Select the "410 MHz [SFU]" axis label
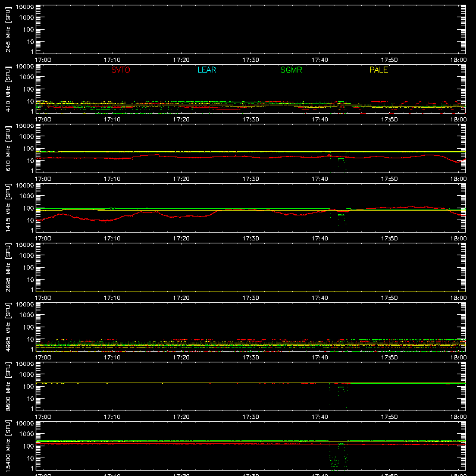 (8, 89)
